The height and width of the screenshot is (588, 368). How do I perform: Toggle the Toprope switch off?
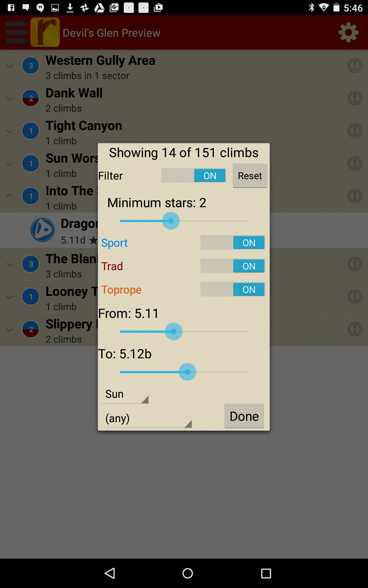click(232, 289)
